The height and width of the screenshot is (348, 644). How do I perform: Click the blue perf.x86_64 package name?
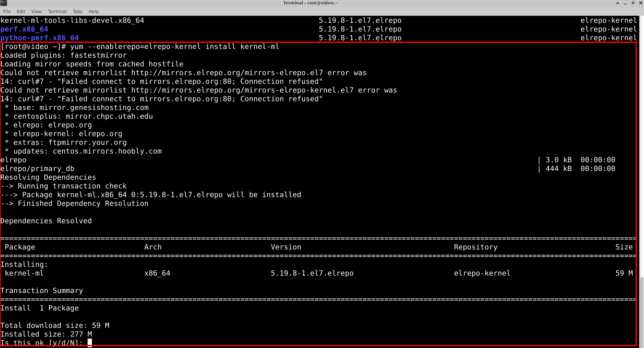[x=24, y=29]
